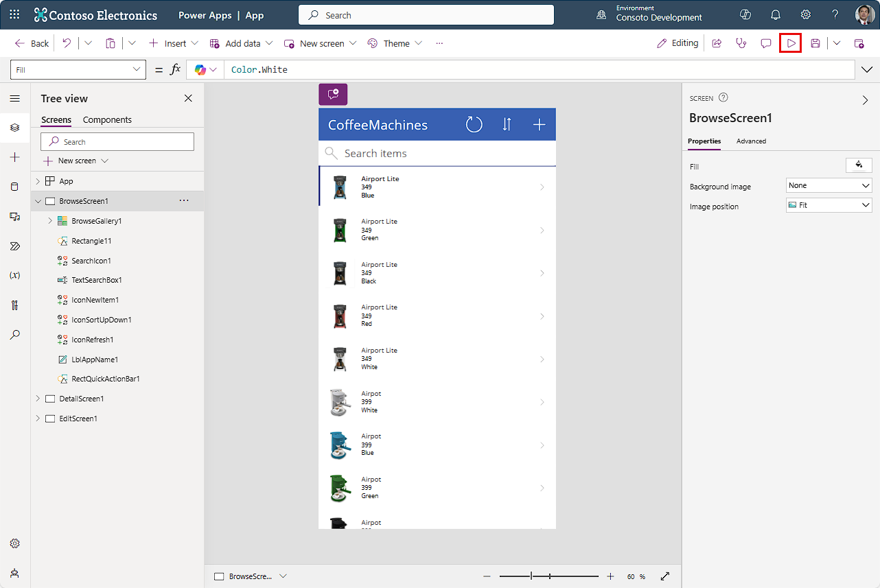The width and height of the screenshot is (880, 588).
Task: Close the Tree view panel
Action: point(189,99)
